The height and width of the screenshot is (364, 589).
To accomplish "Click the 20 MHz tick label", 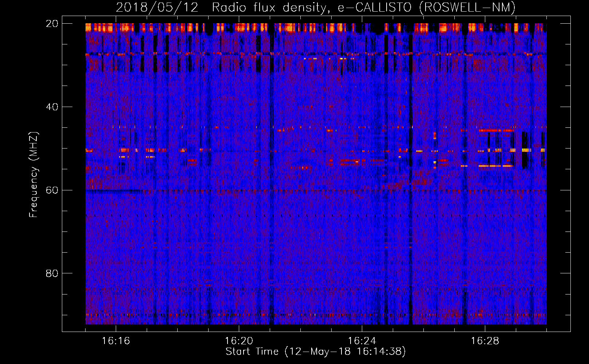I will 51,24.
